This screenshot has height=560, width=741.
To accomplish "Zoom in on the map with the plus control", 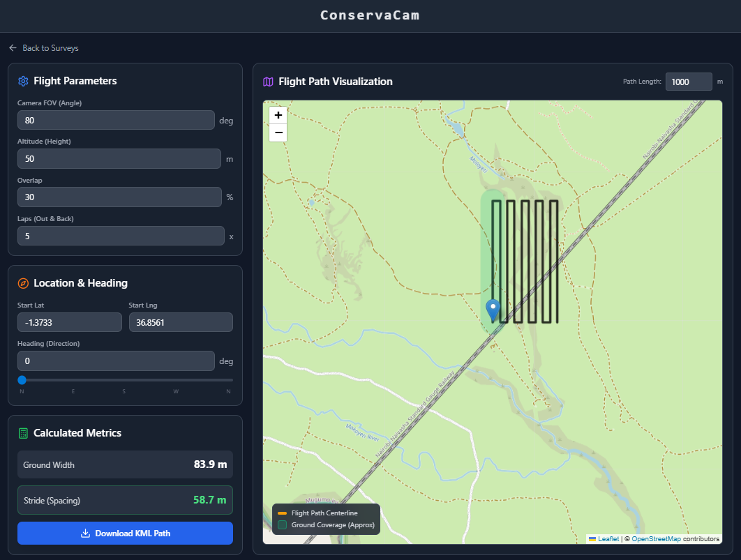I will click(x=278, y=114).
